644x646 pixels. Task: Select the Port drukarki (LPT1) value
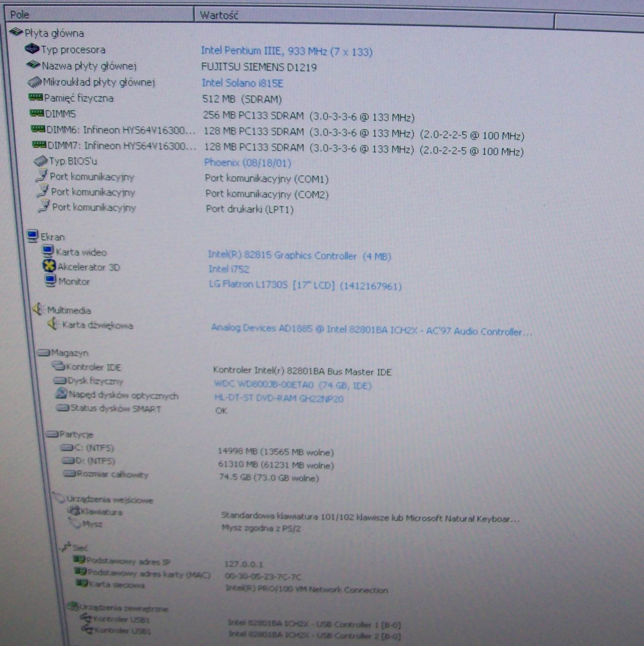[x=250, y=209]
